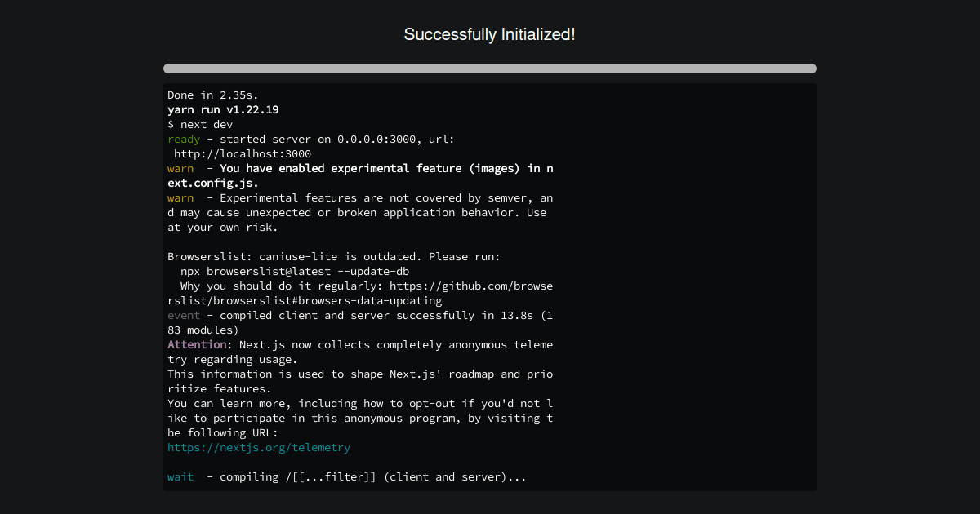Click the first warn label
Viewport: 980px width, 514px height.
pyautogui.click(x=180, y=168)
